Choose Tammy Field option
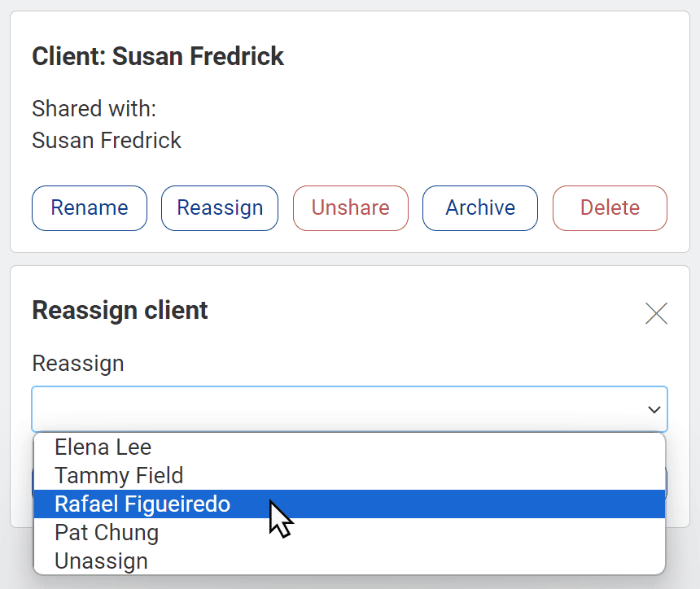The width and height of the screenshot is (700, 589). tap(349, 476)
